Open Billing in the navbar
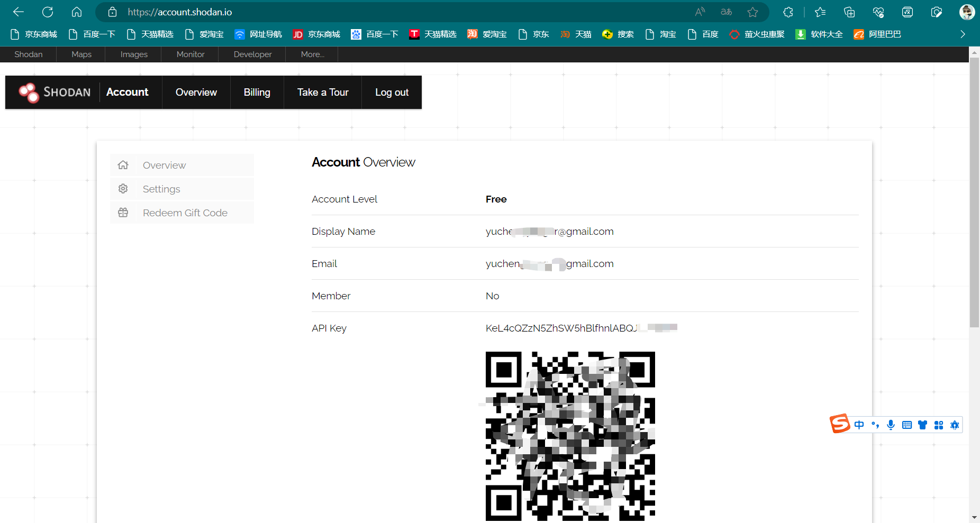The height and width of the screenshot is (523, 980). pyautogui.click(x=257, y=92)
